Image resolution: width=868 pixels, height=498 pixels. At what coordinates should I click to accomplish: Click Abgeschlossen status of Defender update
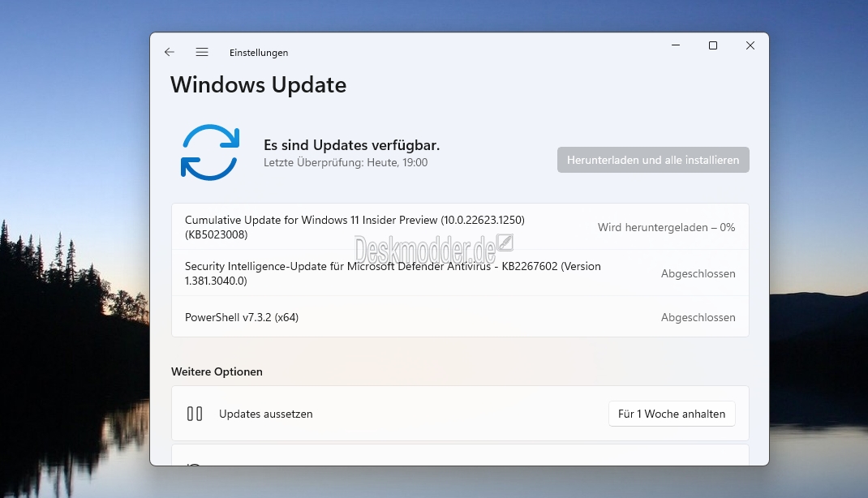click(x=698, y=273)
